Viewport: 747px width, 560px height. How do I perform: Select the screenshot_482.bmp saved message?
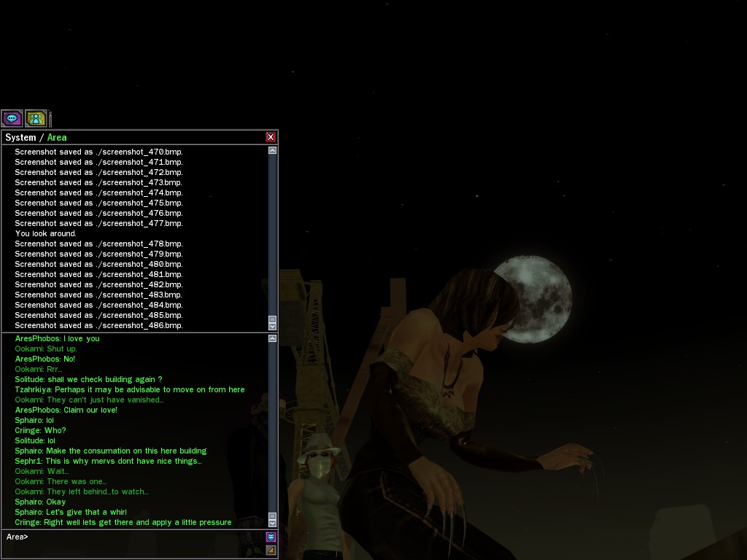[x=98, y=285]
